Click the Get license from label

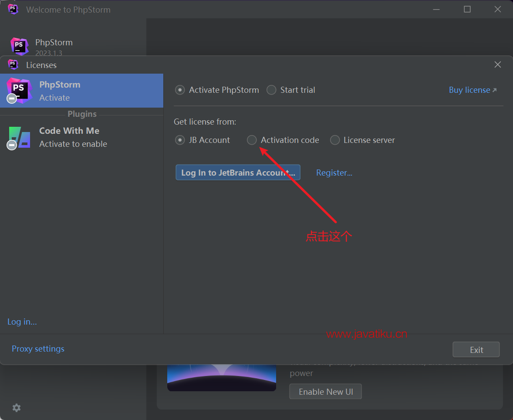205,122
